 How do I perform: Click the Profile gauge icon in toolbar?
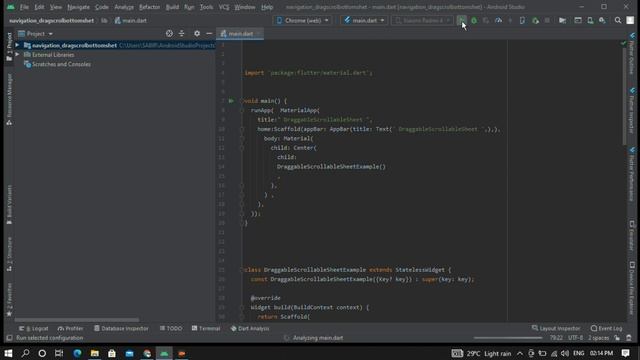(x=498, y=20)
